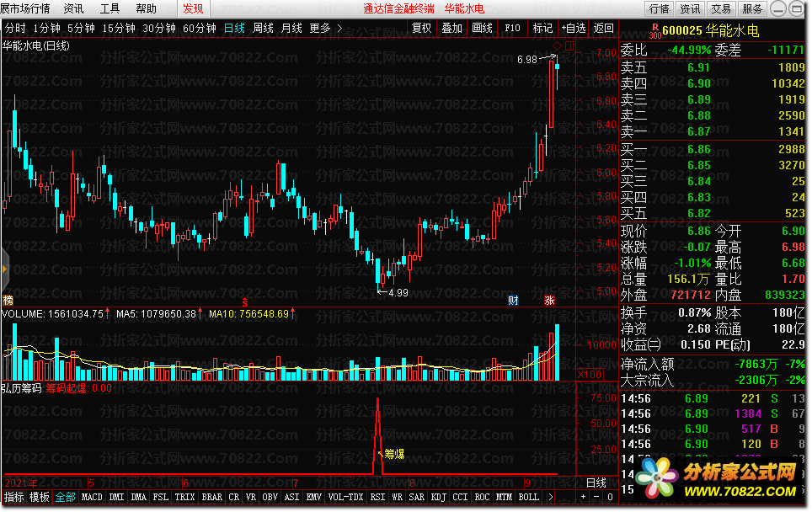
Task: Click the 华能水电(日线) chart title
Action: click(35, 45)
